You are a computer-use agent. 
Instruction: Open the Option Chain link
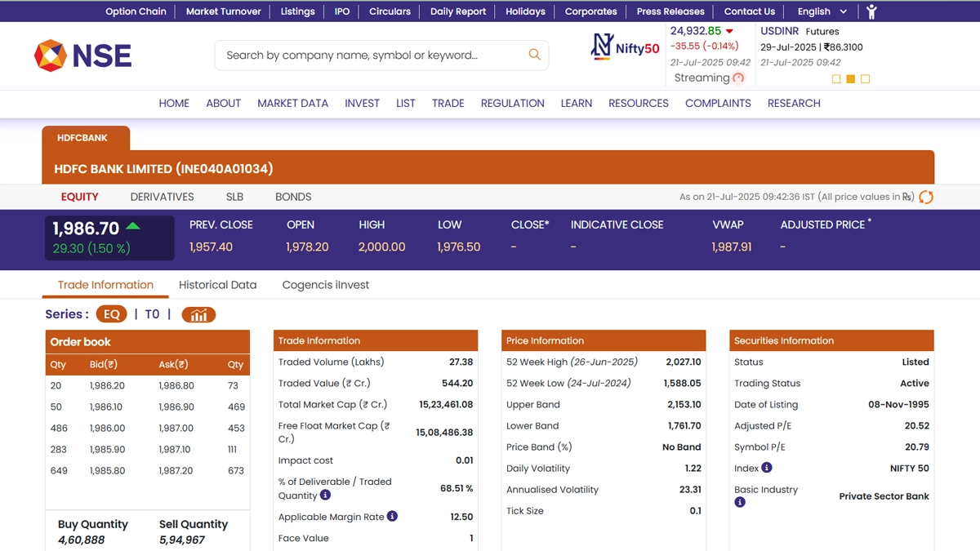coord(136,11)
